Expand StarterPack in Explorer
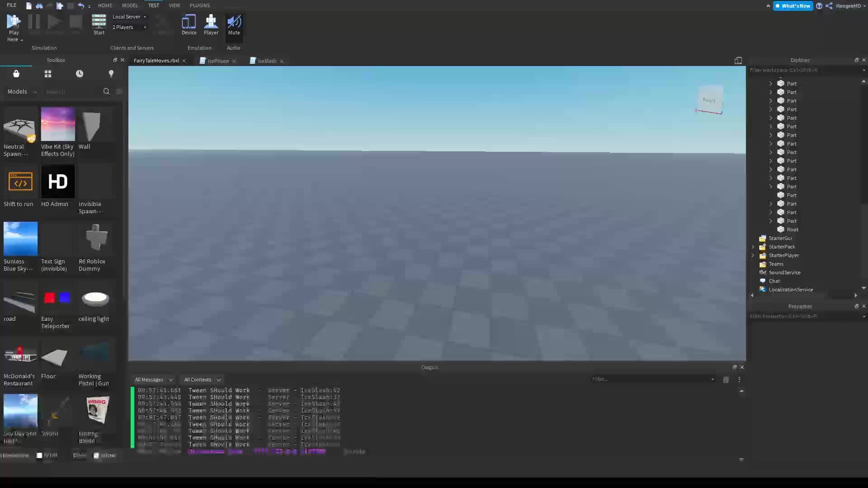The image size is (868, 488). [x=753, y=247]
